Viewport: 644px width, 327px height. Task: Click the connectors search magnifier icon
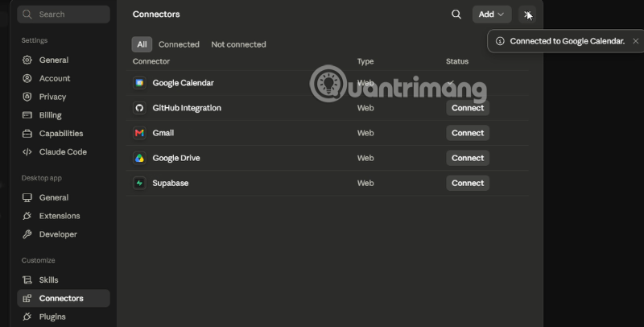[x=456, y=14]
